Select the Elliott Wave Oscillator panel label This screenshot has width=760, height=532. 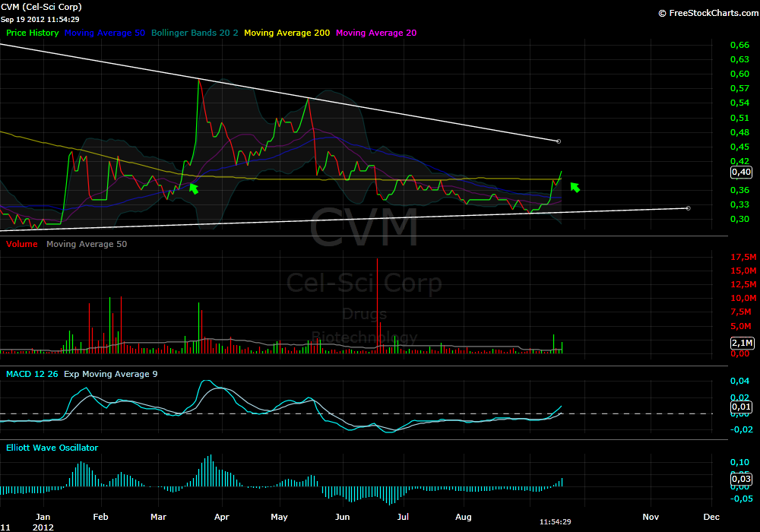tap(52, 448)
